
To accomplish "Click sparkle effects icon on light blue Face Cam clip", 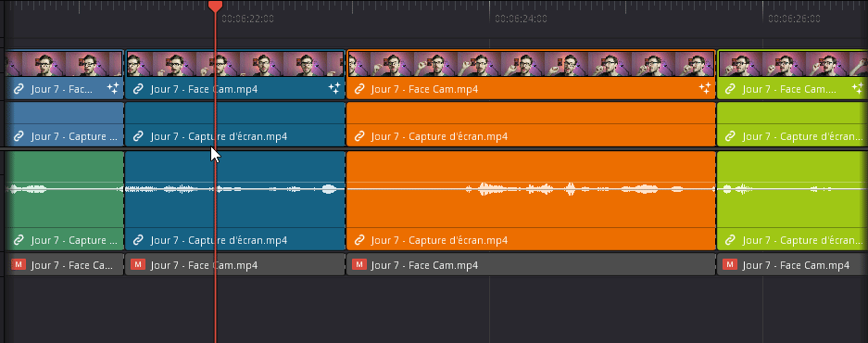I will 113,88.
